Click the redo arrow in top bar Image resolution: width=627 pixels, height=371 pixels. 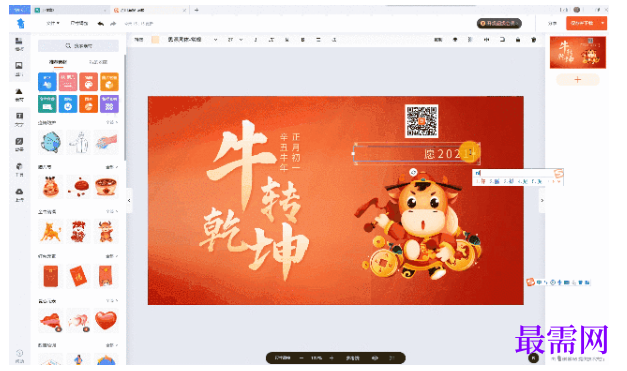[x=113, y=24]
